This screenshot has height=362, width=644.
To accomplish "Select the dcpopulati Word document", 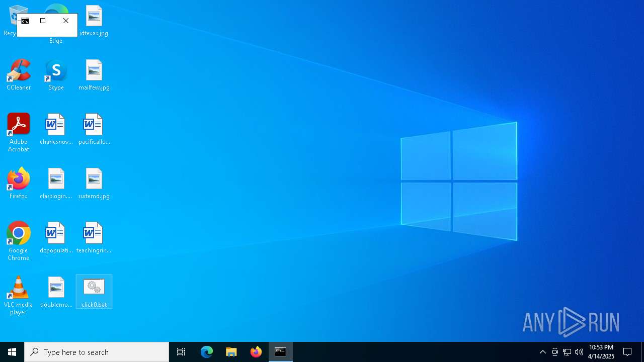I will [x=56, y=238].
